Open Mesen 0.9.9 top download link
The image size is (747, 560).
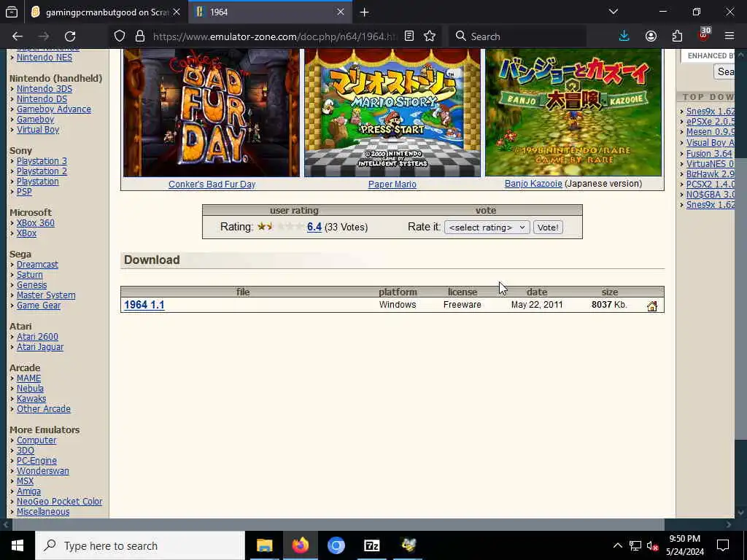coord(711,132)
